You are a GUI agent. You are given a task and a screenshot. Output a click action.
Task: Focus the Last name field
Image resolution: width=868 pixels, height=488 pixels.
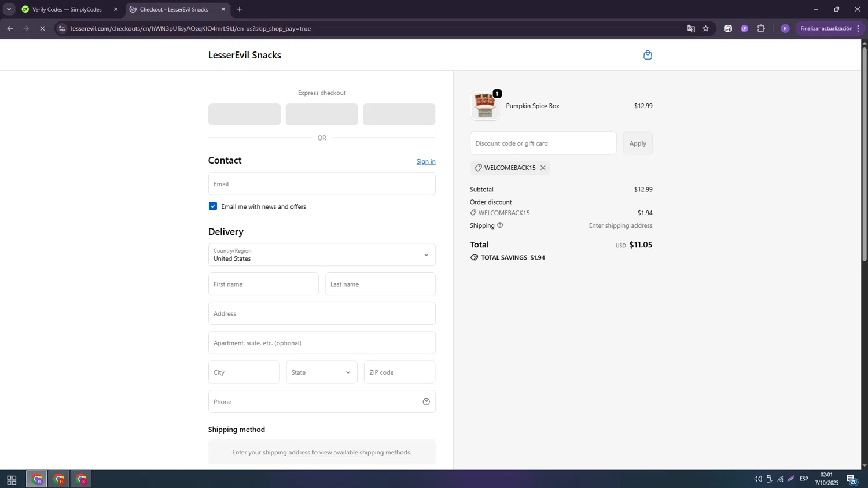pyautogui.click(x=380, y=284)
